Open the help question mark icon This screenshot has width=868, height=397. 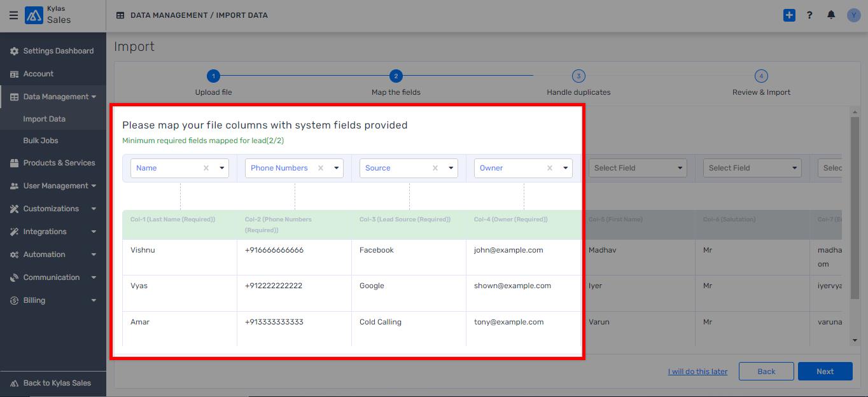pyautogui.click(x=809, y=15)
